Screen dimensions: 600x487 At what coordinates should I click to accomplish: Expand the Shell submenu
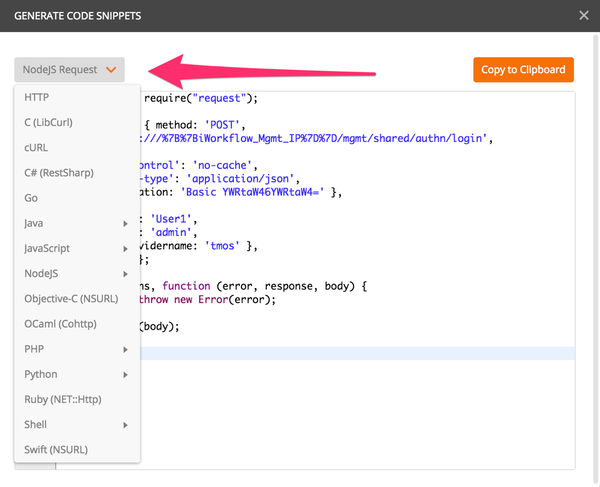(125, 425)
